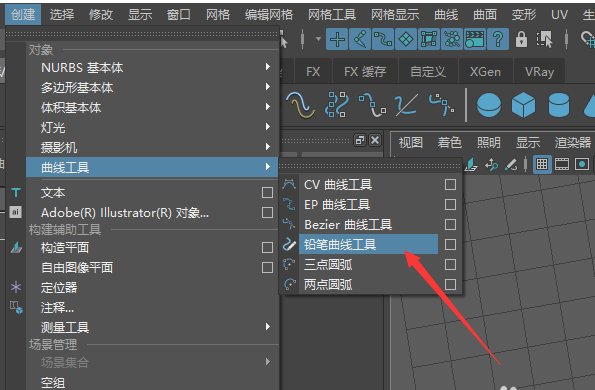Select 定位器 menu entry
Screen dimensions: 595x390
click(x=59, y=288)
